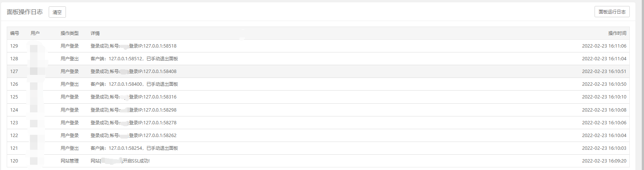Click the 开启SSL成功 detail text
This screenshot has height=170, width=644.
[x=136, y=161]
